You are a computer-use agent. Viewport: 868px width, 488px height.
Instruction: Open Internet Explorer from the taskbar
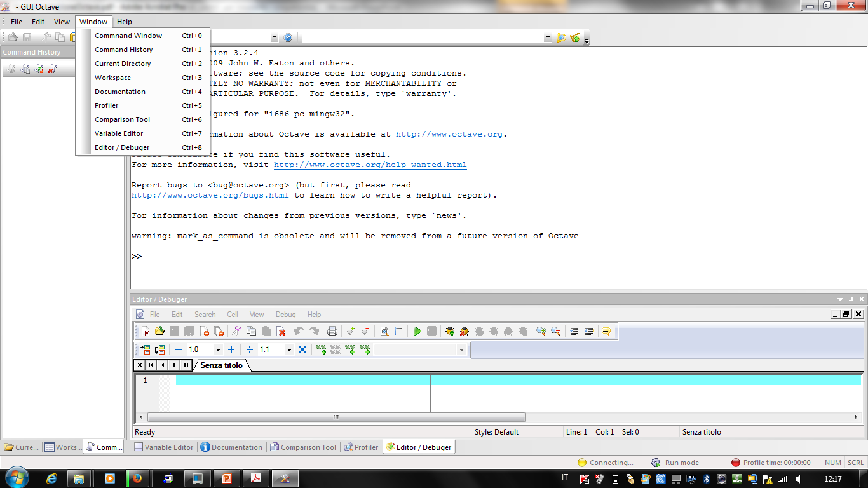pyautogui.click(x=51, y=478)
